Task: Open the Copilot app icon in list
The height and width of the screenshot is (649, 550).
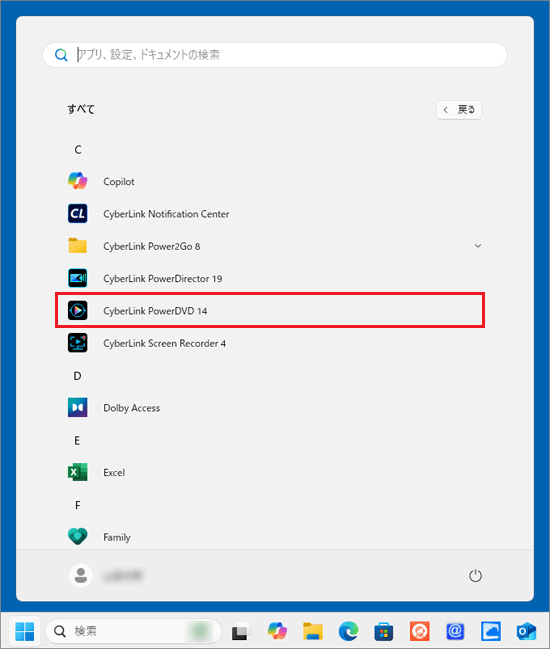Action: 77,181
